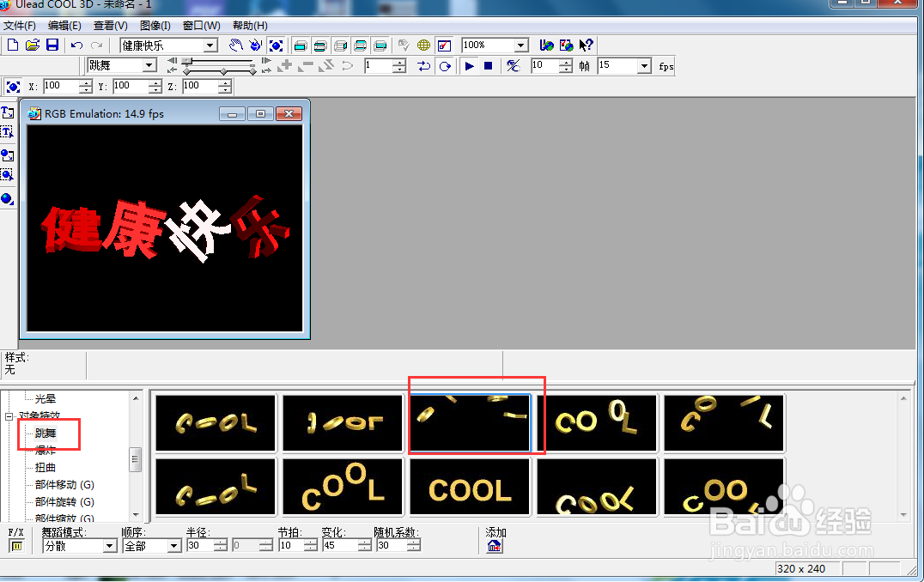The height and width of the screenshot is (582, 924).
Task: Open the 查看(V) menu
Action: (111, 26)
